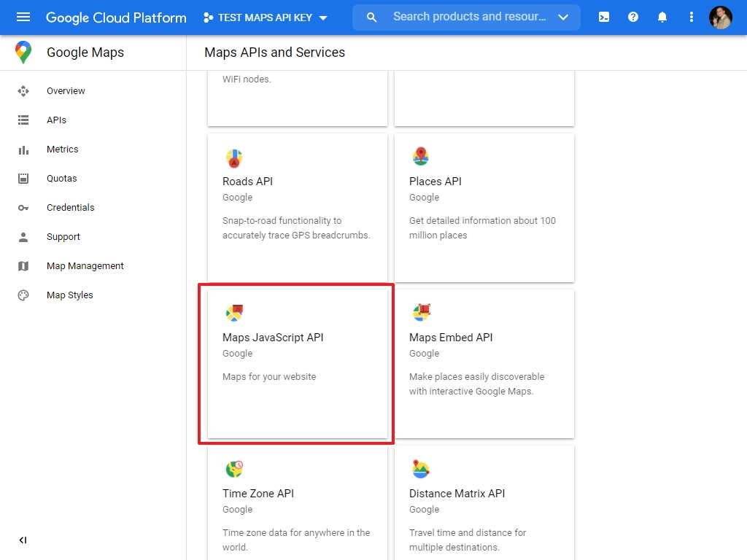Click the Places API icon
Viewport: 747px width, 560px height.
pyautogui.click(x=421, y=156)
